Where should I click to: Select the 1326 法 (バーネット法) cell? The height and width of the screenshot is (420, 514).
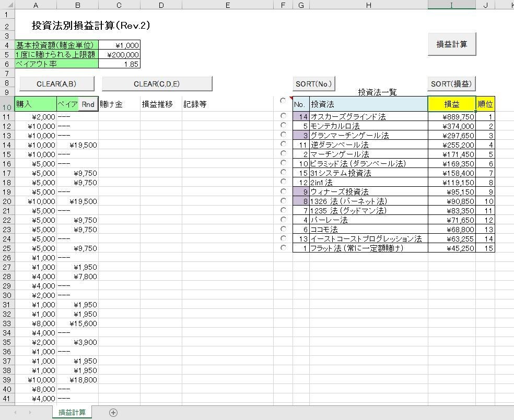(x=368, y=201)
